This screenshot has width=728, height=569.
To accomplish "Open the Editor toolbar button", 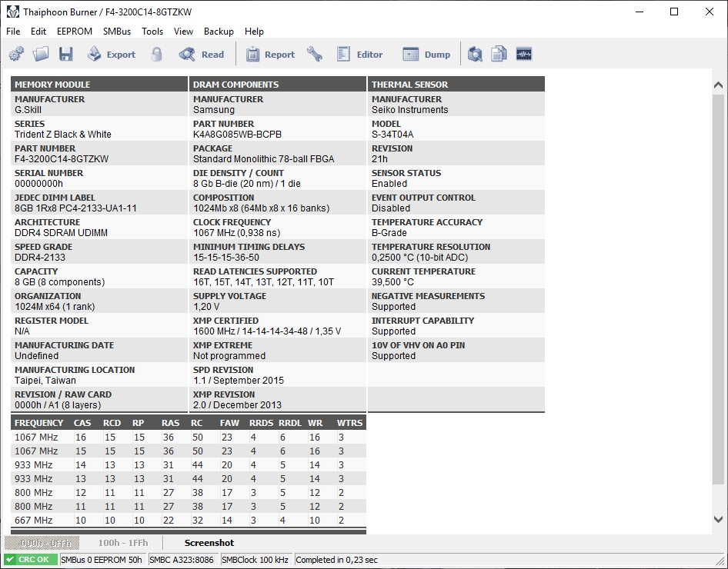I will pos(360,55).
